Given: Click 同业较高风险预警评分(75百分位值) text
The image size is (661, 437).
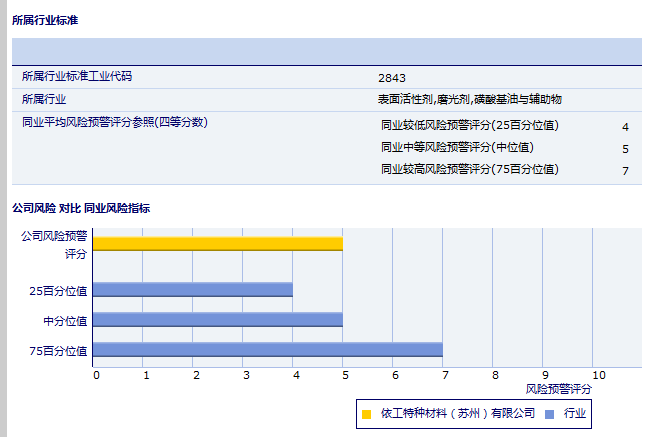Looking at the screenshot, I should (x=469, y=170).
